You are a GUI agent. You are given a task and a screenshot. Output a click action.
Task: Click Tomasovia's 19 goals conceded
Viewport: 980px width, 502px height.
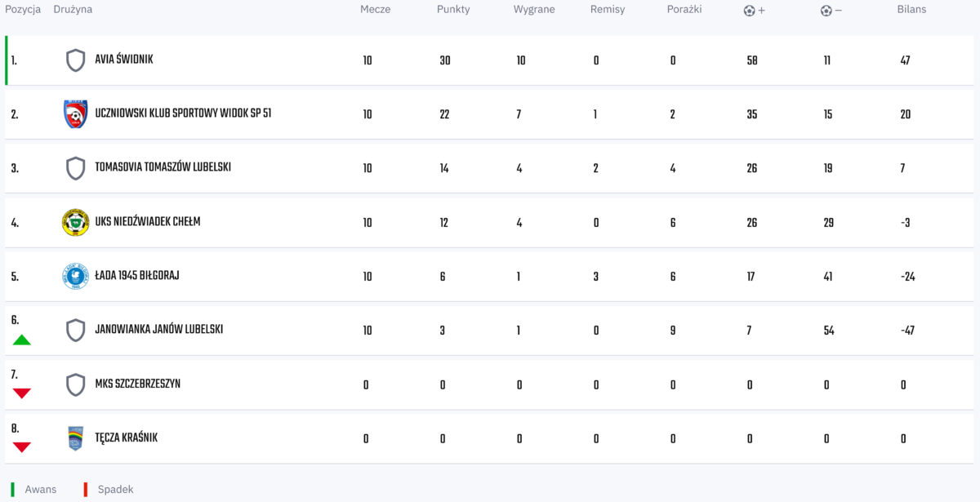[x=828, y=168]
